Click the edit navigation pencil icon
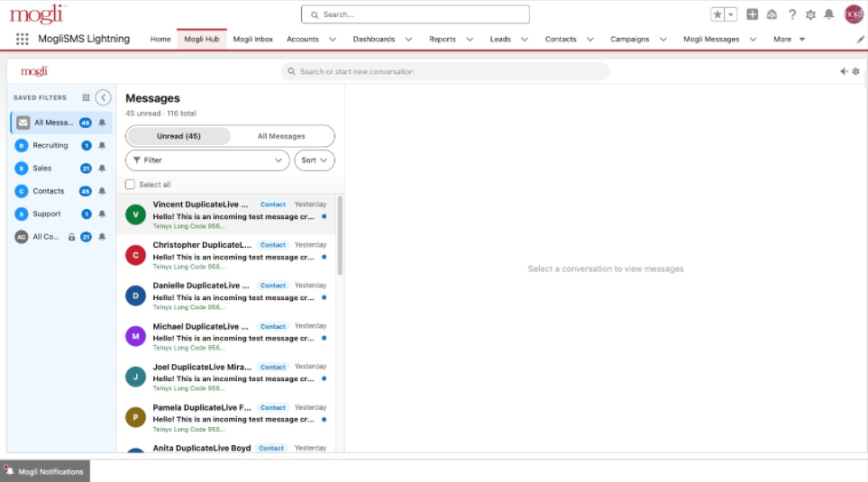 point(860,40)
